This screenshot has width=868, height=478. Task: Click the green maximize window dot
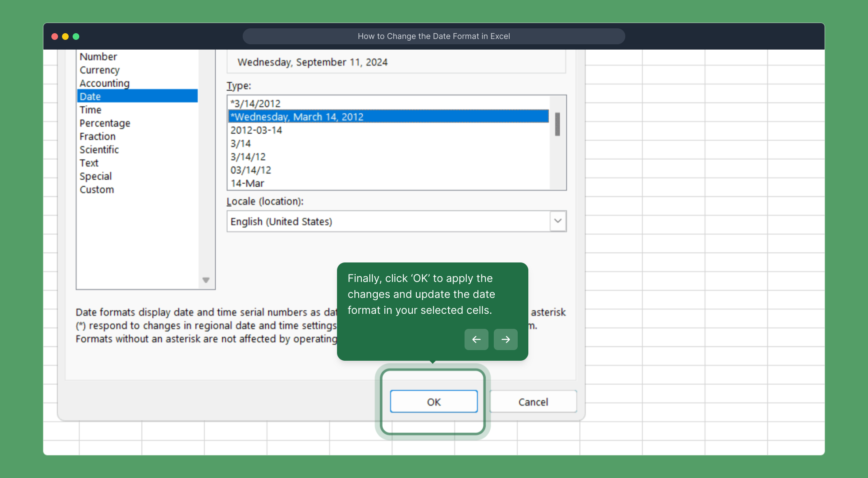pos(76,36)
